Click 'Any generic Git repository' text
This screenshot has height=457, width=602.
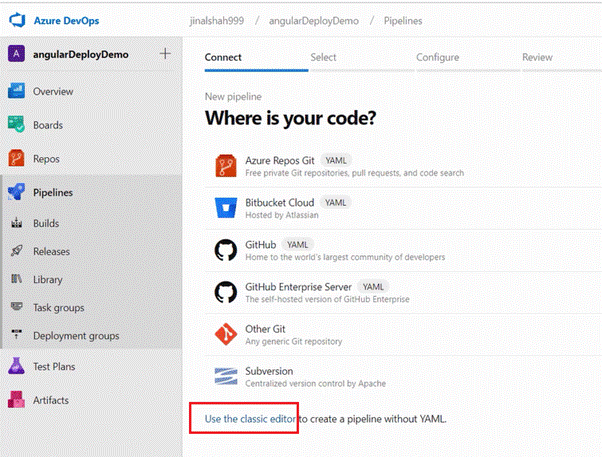tap(294, 341)
